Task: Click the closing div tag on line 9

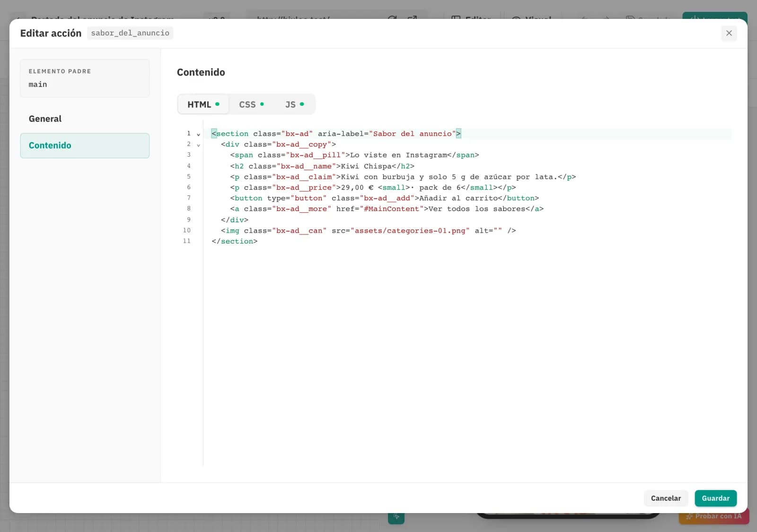Action: [235, 220]
